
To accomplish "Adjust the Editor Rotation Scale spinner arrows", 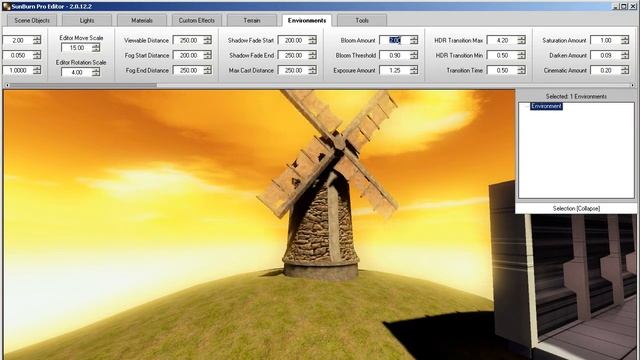I will [x=96, y=72].
